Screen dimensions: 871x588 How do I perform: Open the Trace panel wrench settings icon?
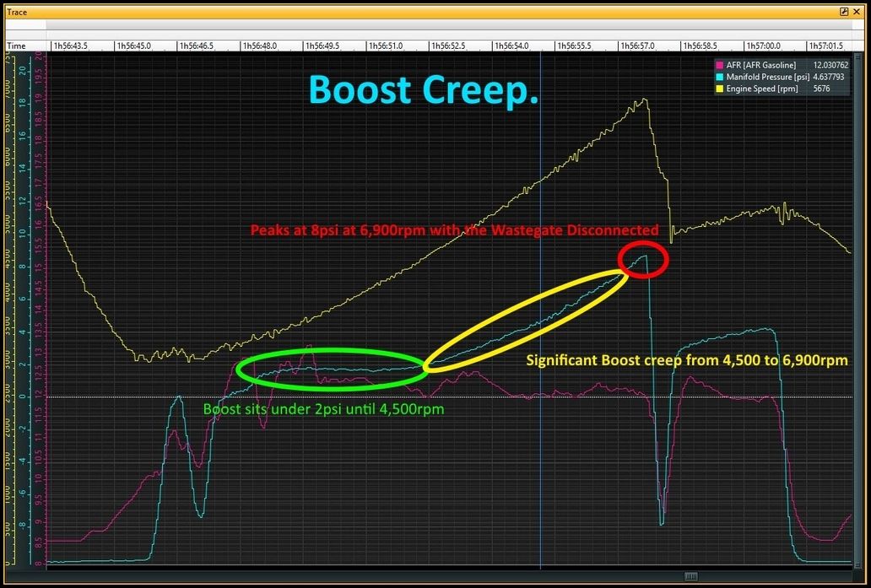click(x=844, y=12)
